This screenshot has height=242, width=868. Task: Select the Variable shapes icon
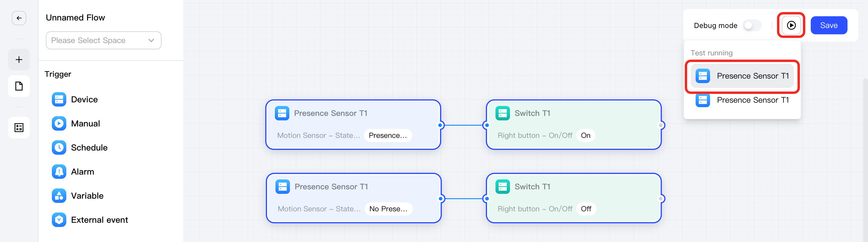[59, 196]
